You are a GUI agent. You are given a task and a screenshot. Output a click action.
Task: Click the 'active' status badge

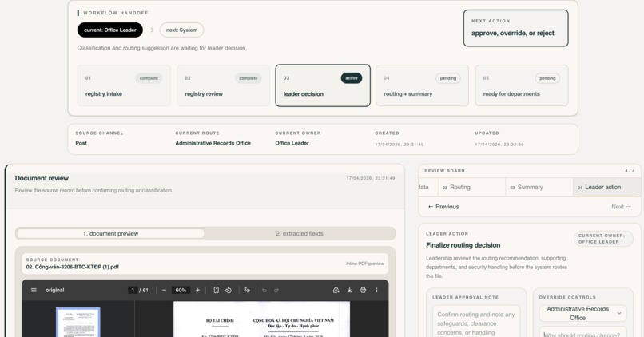click(x=352, y=78)
